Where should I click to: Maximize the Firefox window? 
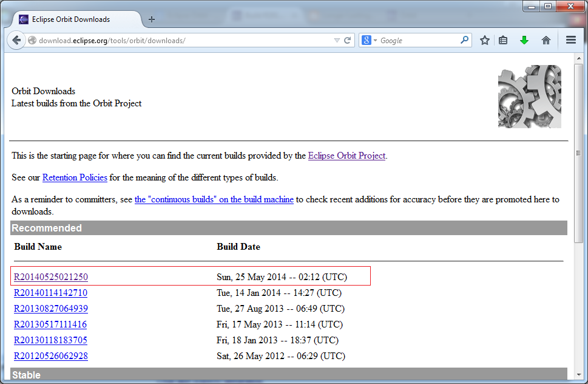click(548, 7)
